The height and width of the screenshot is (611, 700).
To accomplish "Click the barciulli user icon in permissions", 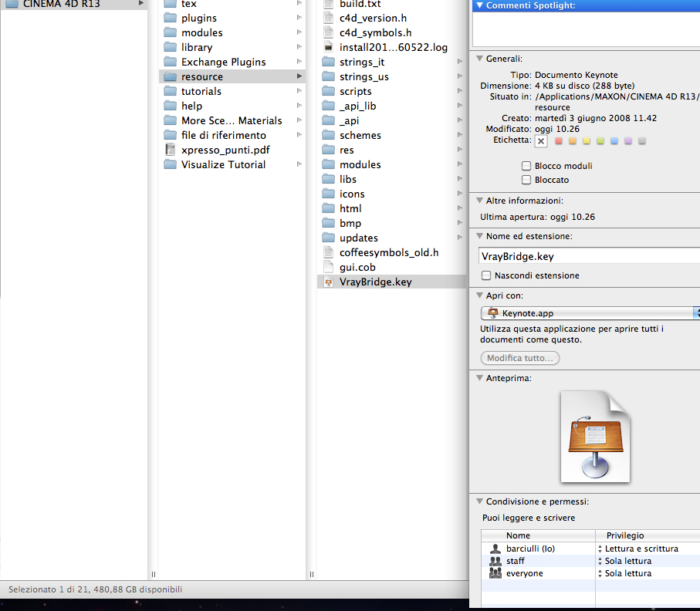I will click(x=495, y=549).
